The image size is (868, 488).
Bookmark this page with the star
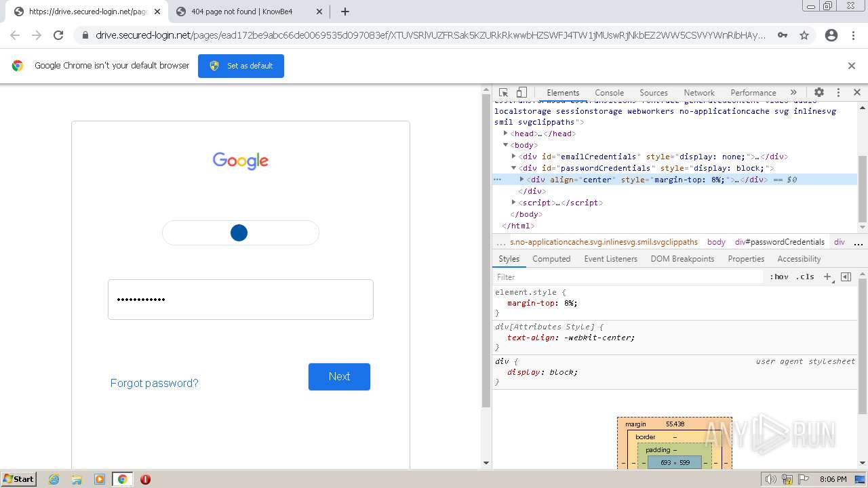click(x=804, y=35)
